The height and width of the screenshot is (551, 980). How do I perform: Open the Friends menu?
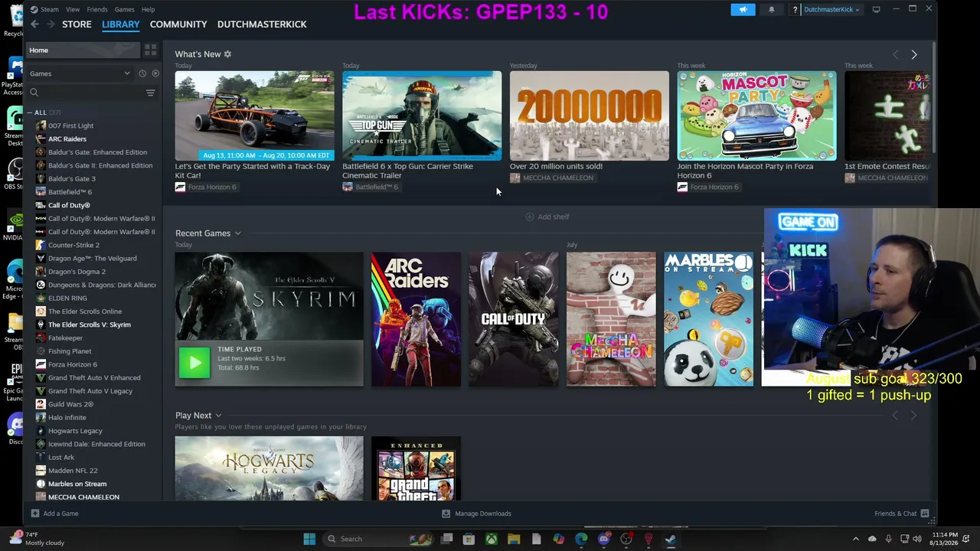coord(97,9)
